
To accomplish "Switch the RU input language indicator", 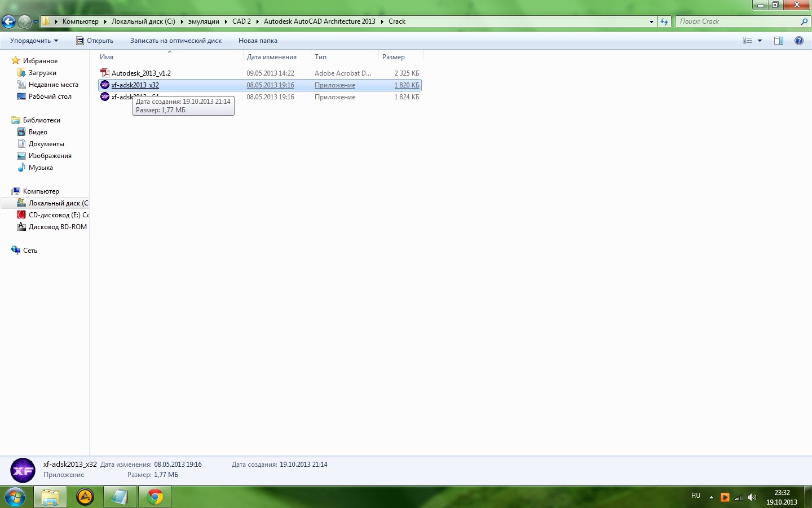I will pos(696,496).
